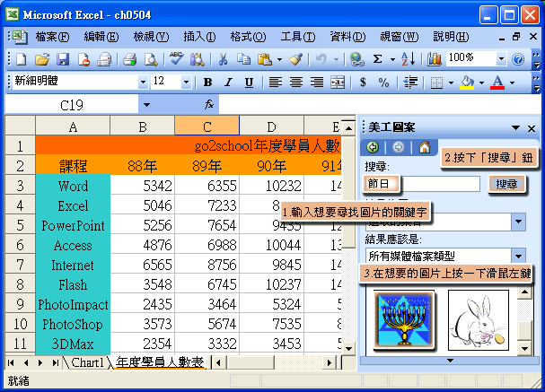Click the Home icon in clip art pane
Image resolution: width=545 pixels, height=392 pixels.
pos(424,147)
